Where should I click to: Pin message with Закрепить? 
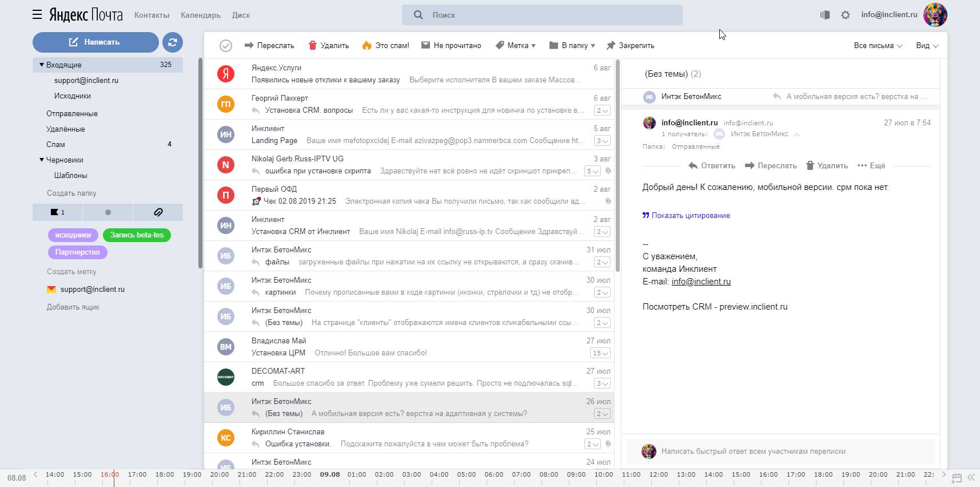tap(630, 45)
